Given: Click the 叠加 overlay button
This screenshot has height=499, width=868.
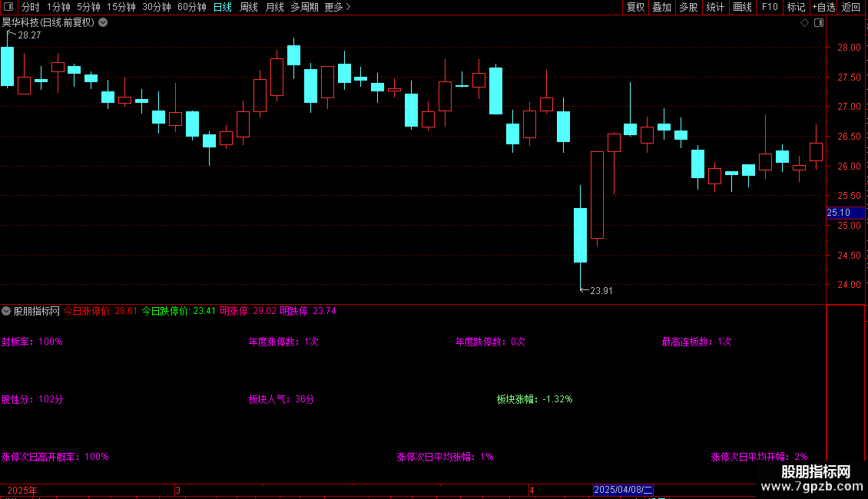Looking at the screenshot, I should [662, 7].
